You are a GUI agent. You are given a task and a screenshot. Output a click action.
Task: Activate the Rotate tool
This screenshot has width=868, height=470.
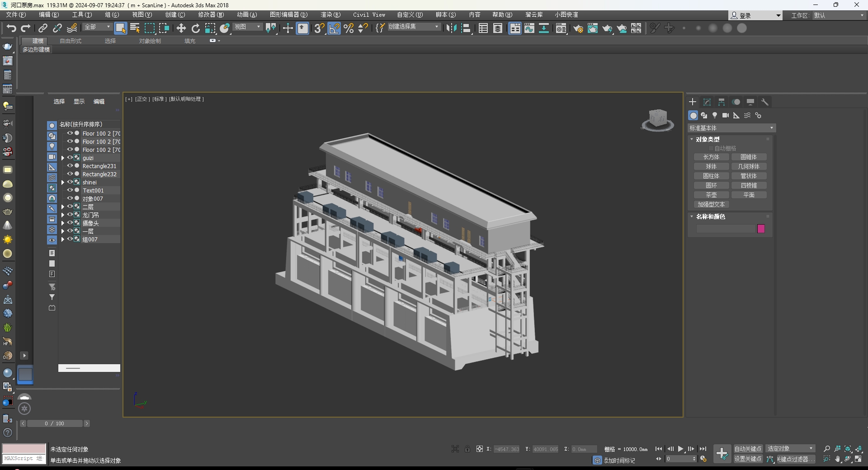pyautogui.click(x=195, y=28)
